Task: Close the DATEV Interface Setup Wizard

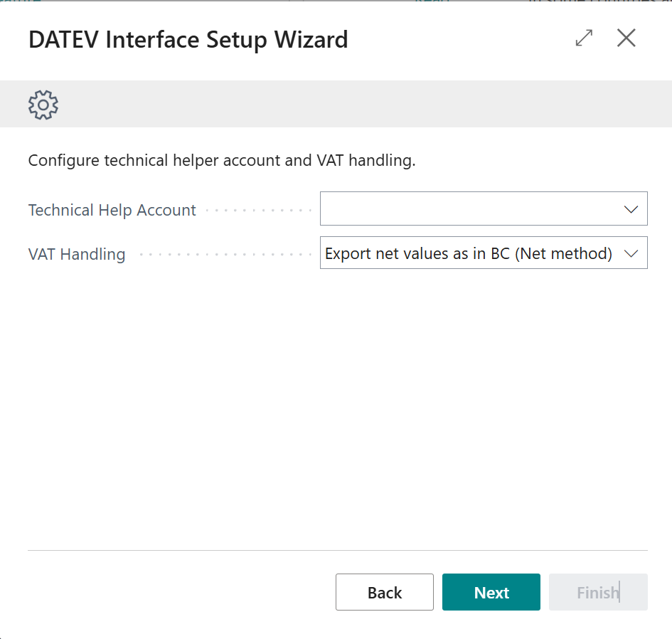Action: click(626, 38)
